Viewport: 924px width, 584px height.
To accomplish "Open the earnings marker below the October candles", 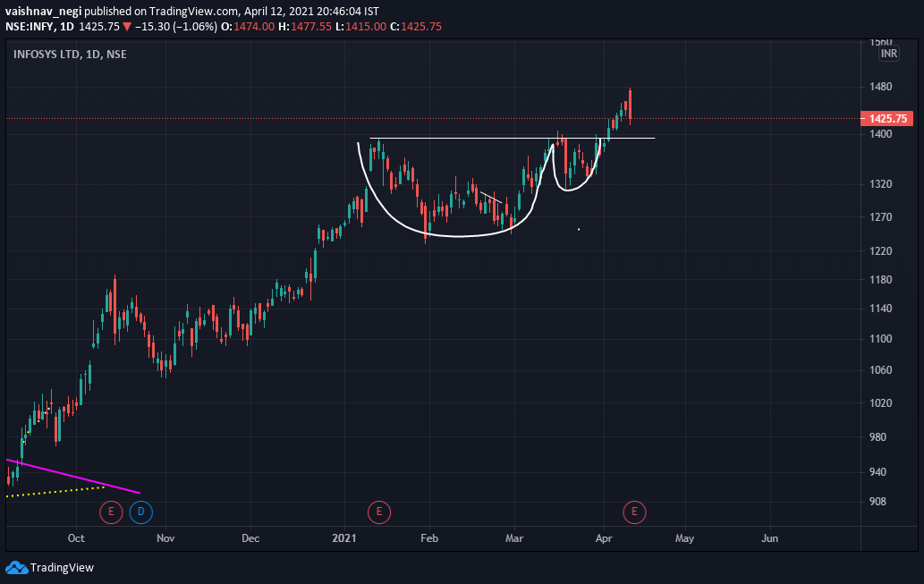I will 111,512.
